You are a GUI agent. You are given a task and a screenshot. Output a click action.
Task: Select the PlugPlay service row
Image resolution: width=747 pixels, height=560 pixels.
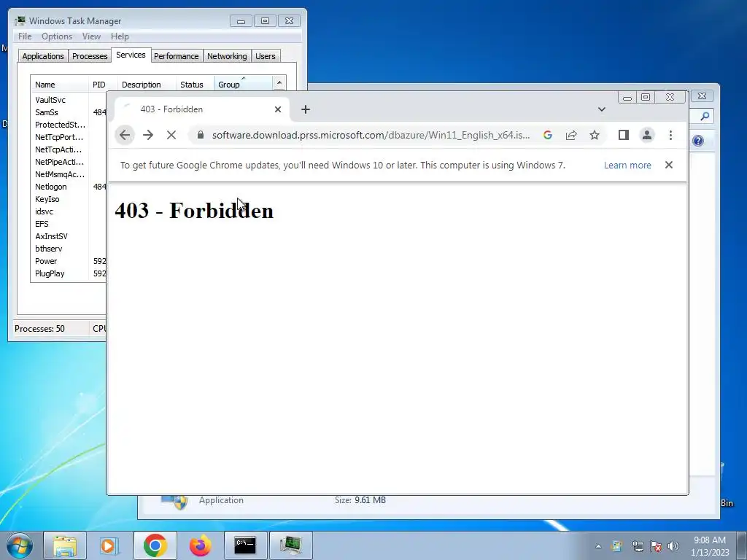coord(50,273)
